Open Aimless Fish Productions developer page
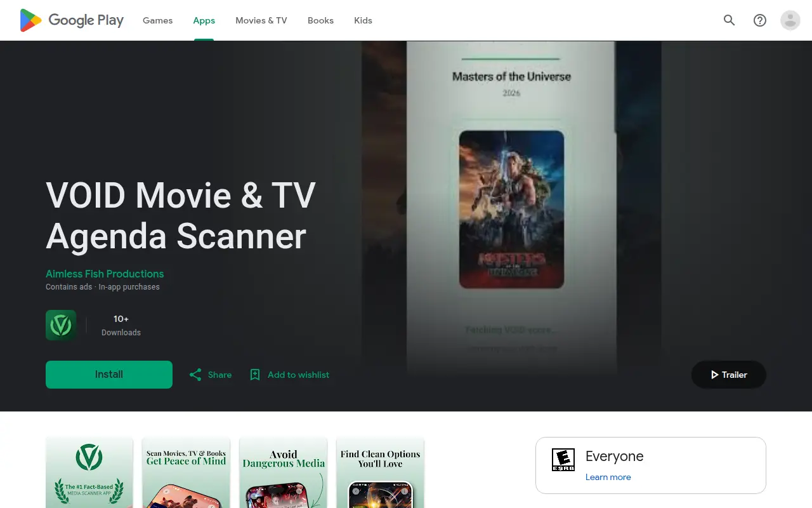Viewport: 812px width, 508px height. (x=105, y=274)
